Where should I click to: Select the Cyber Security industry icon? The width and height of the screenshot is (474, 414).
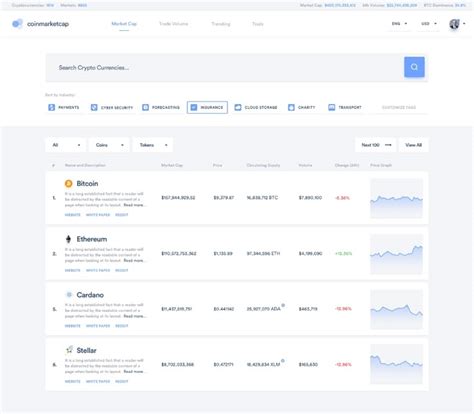(94, 107)
